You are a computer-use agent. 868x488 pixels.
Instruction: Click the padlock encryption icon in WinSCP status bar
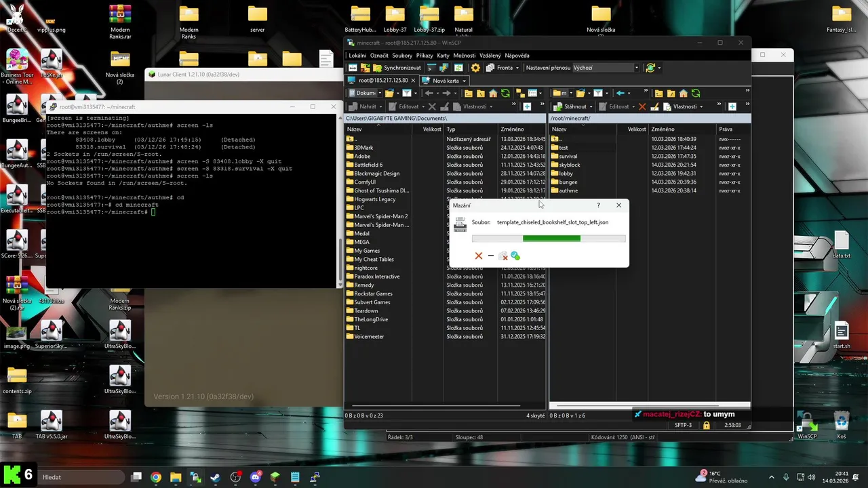coord(707,425)
